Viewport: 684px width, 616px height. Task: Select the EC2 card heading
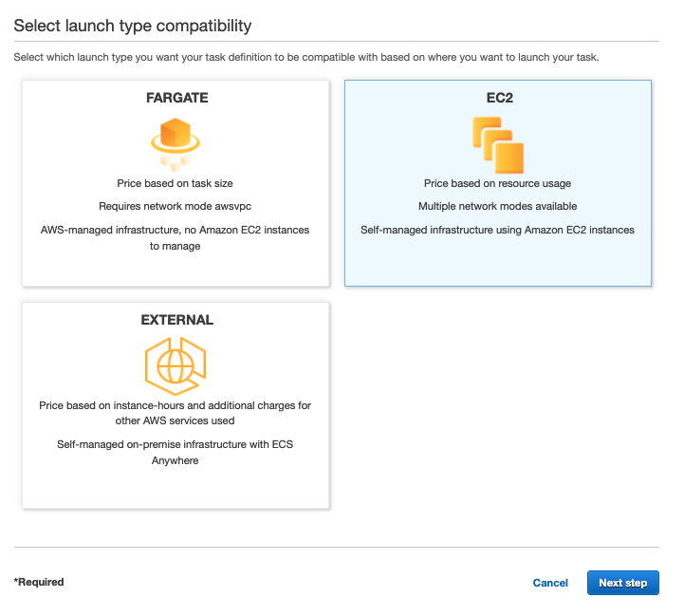[x=497, y=98]
